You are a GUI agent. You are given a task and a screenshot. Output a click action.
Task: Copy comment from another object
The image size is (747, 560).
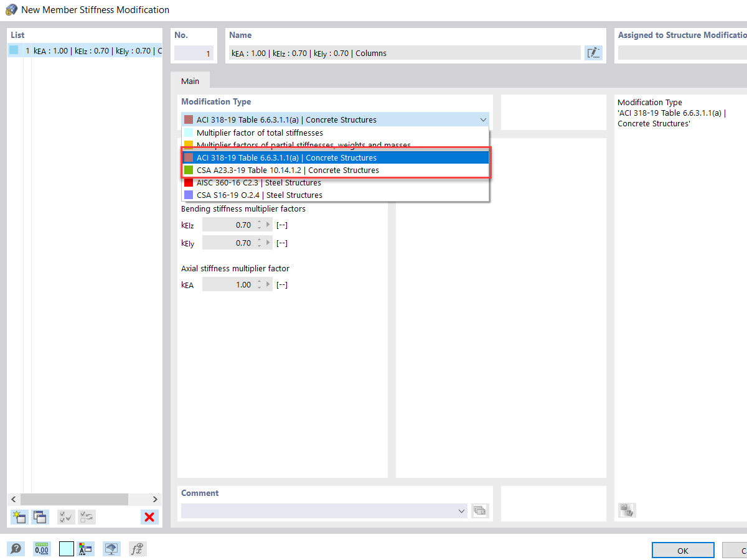coord(480,510)
